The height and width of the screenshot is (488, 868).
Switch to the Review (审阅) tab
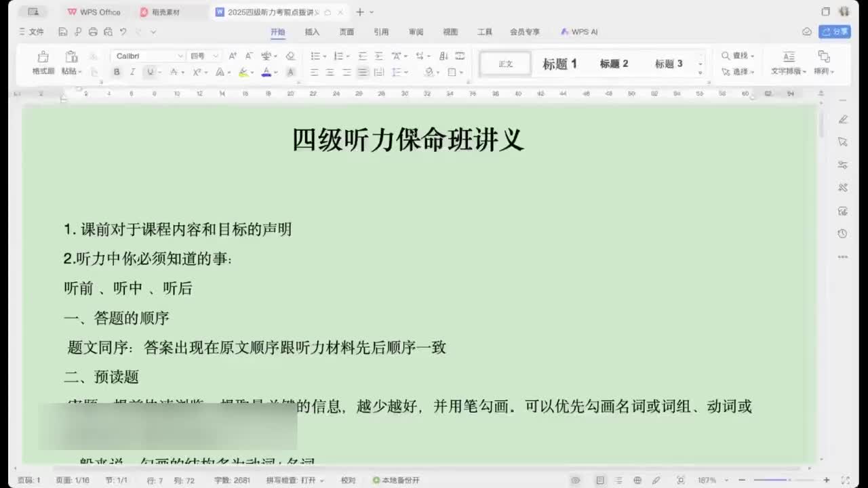coord(416,32)
